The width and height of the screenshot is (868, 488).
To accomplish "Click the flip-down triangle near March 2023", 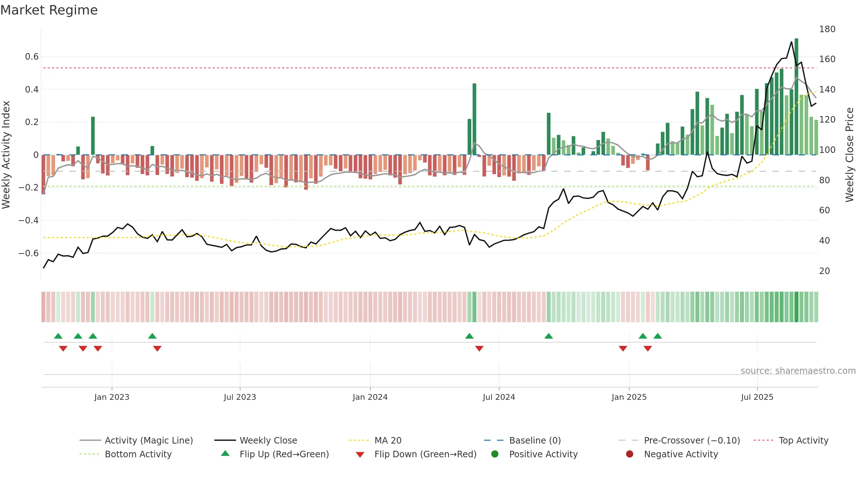I will coord(157,348).
